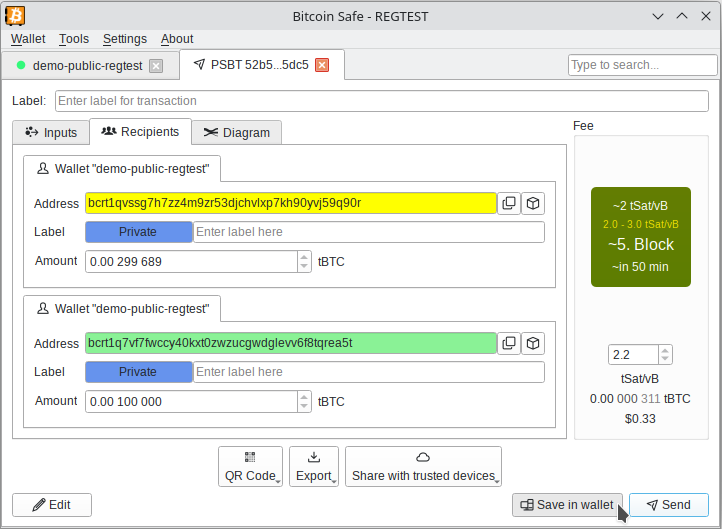
Task: Increase the 0.00 100 000 amount stepper
Action: (x=304, y=397)
